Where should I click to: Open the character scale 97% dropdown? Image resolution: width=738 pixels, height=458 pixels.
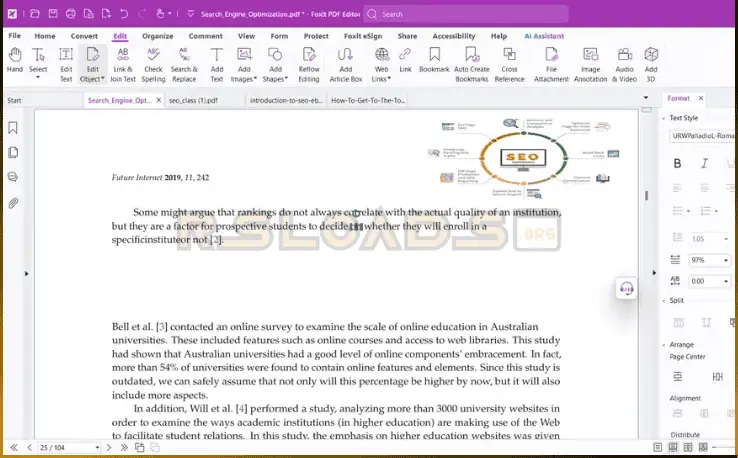[x=725, y=260]
